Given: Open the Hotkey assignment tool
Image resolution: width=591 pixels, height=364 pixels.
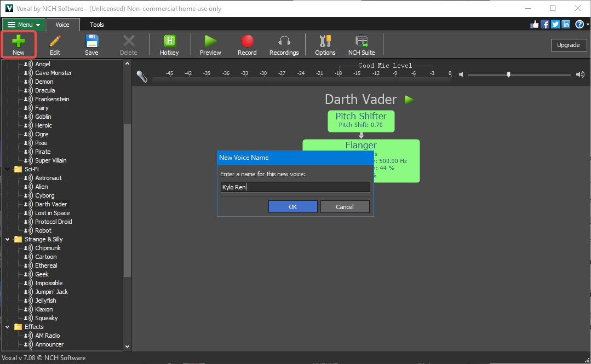Looking at the screenshot, I should click(x=169, y=44).
